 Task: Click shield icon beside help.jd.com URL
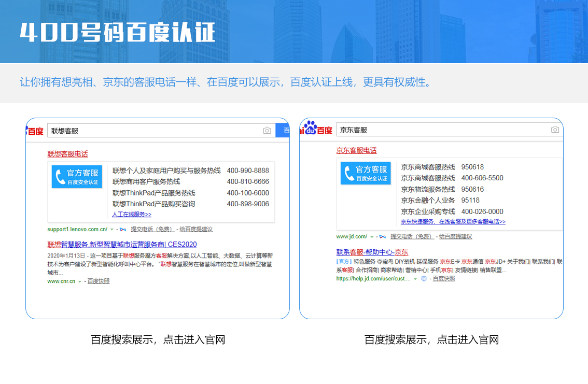click(x=424, y=279)
